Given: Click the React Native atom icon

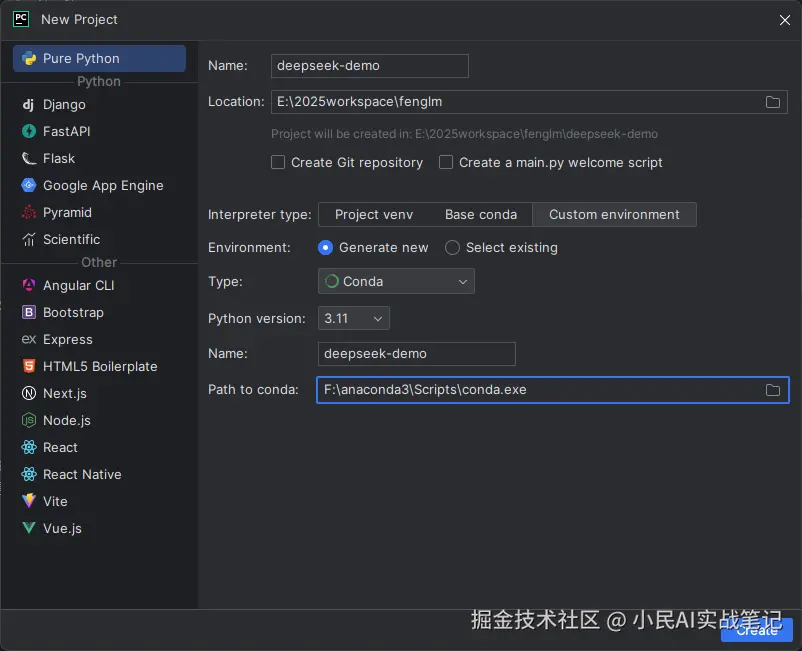Looking at the screenshot, I should [29, 475].
